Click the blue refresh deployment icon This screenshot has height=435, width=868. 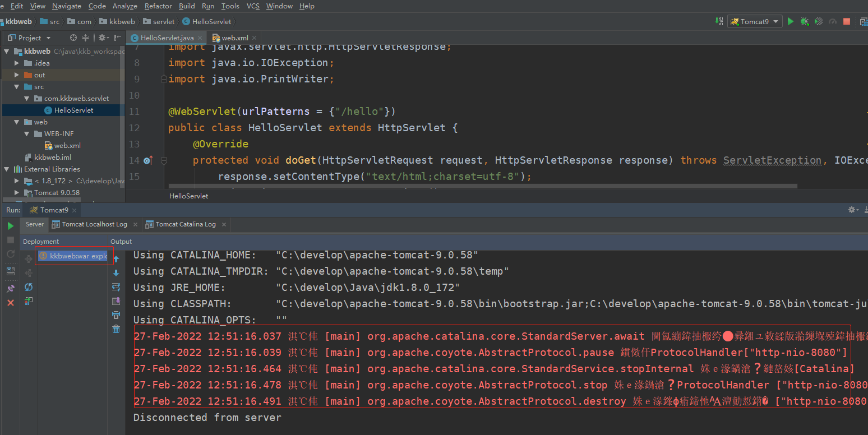click(x=29, y=287)
